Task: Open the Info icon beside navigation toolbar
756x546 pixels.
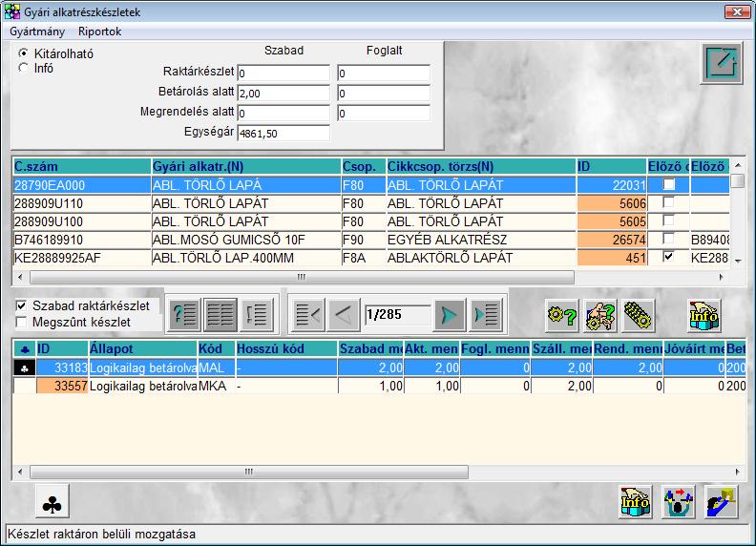Action: tap(703, 315)
